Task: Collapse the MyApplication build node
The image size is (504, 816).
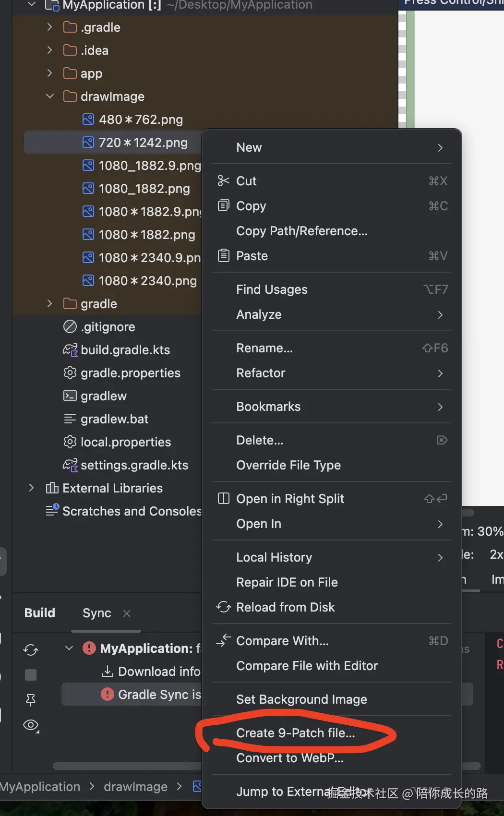Action: click(x=69, y=648)
